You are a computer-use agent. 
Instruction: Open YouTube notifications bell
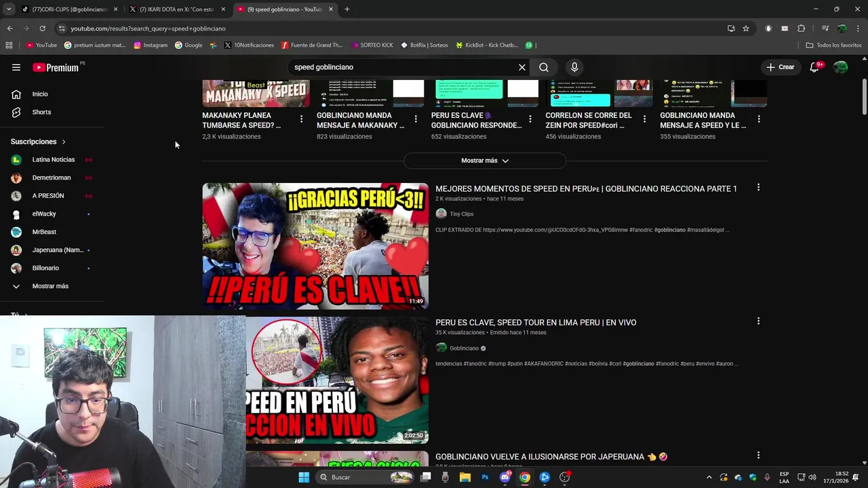[815, 67]
